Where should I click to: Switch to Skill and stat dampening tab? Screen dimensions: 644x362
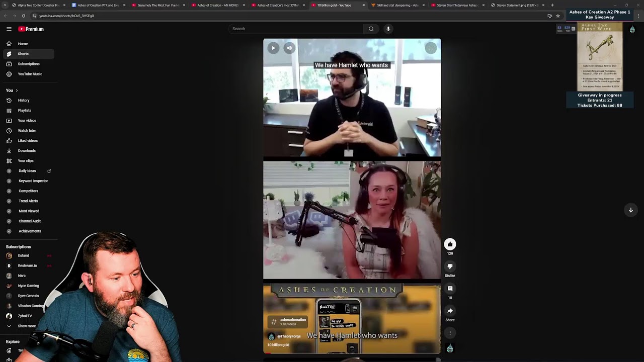(397, 5)
